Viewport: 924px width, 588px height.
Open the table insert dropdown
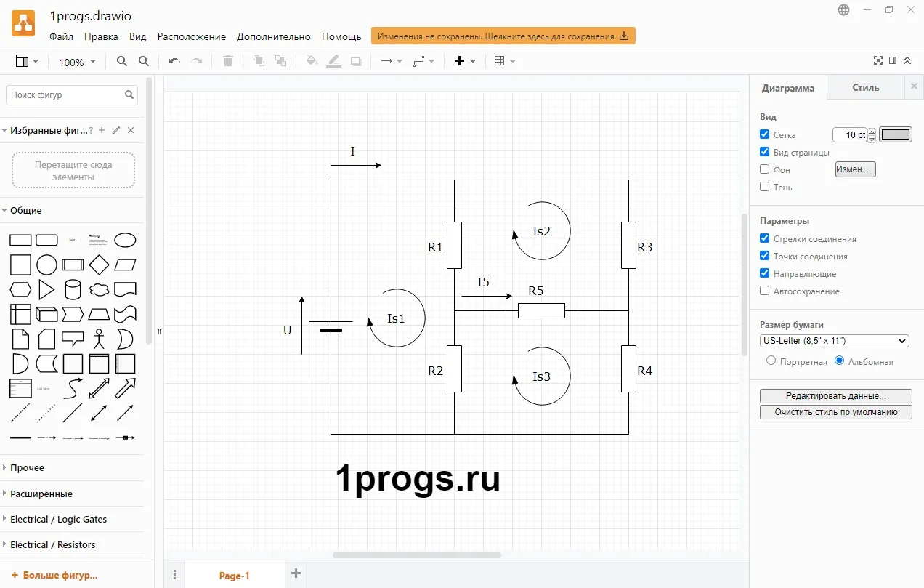[x=505, y=62]
